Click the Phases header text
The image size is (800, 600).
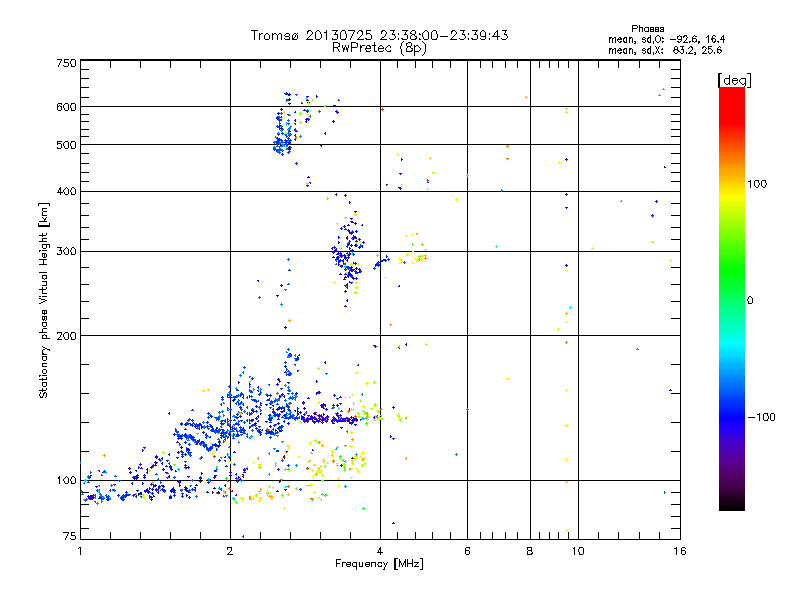click(x=647, y=29)
